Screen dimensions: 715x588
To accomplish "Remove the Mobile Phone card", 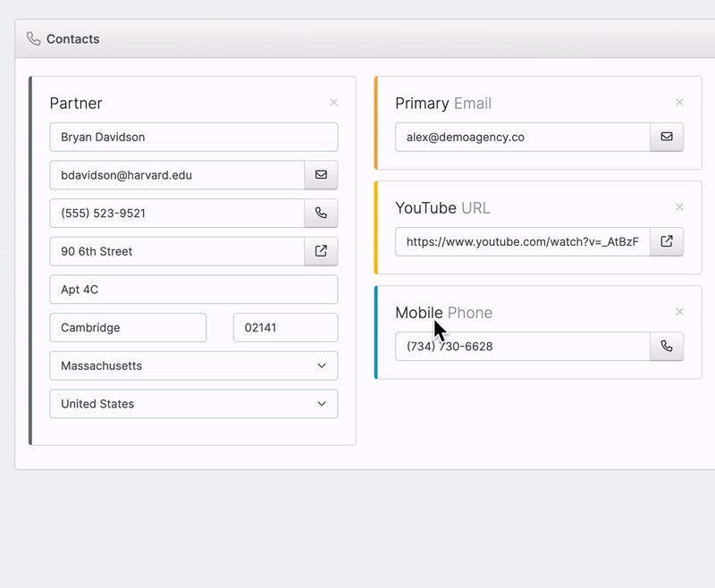I will point(679,312).
